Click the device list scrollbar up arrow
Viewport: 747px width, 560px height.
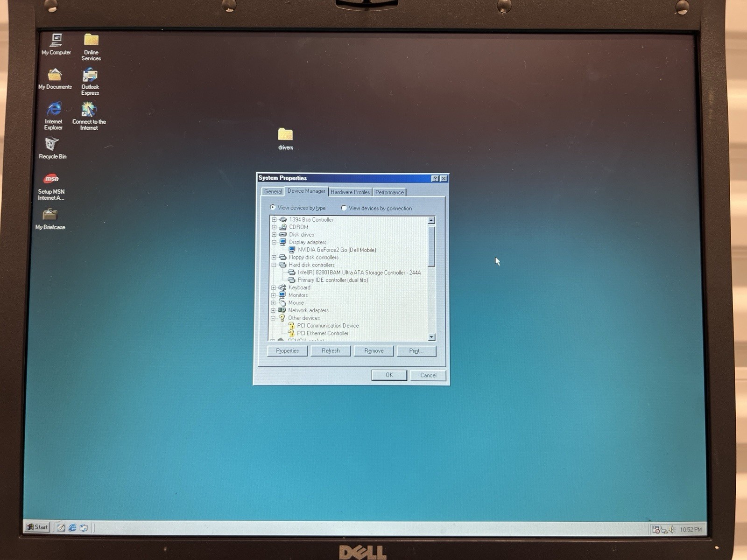(431, 220)
